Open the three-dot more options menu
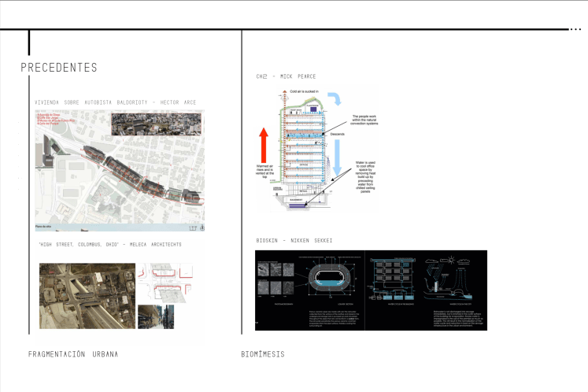The height and width of the screenshot is (392, 588). coord(575,29)
